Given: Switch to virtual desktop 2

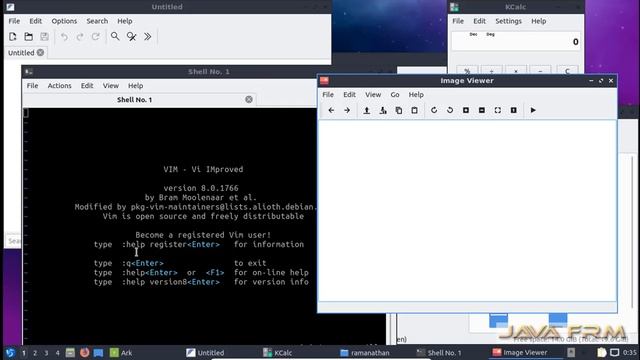Looking at the screenshot, I should click(x=35, y=353).
